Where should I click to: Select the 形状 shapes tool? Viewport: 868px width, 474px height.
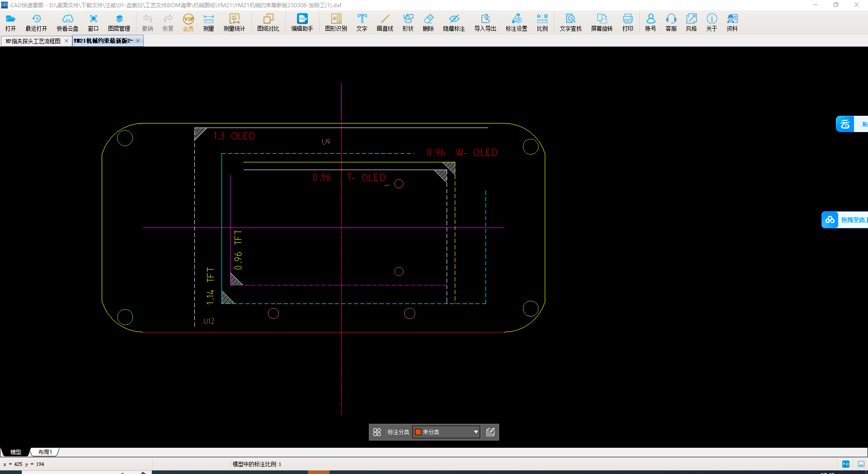tap(408, 22)
